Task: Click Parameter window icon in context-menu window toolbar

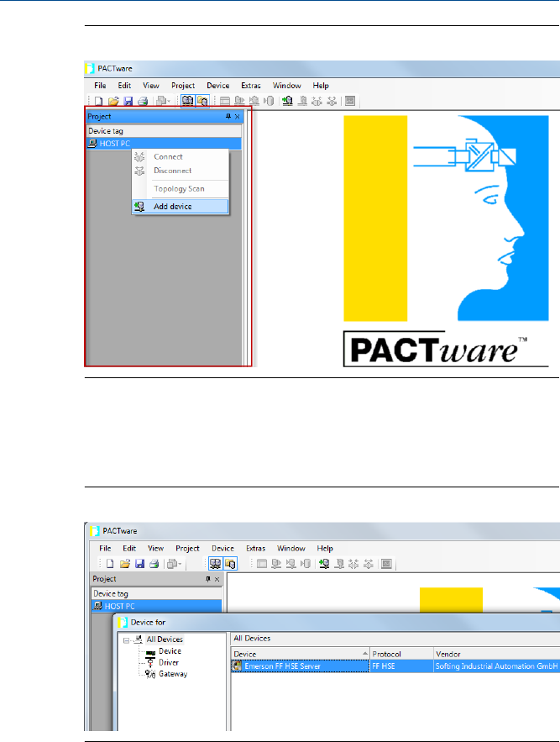Action: click(225, 101)
